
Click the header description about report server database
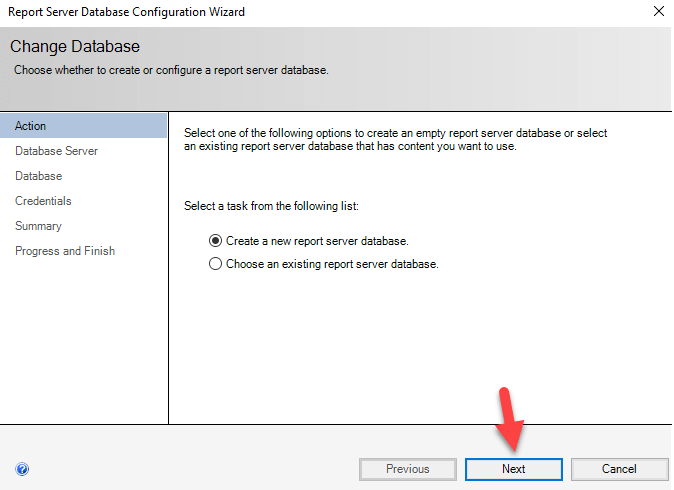coord(170,70)
